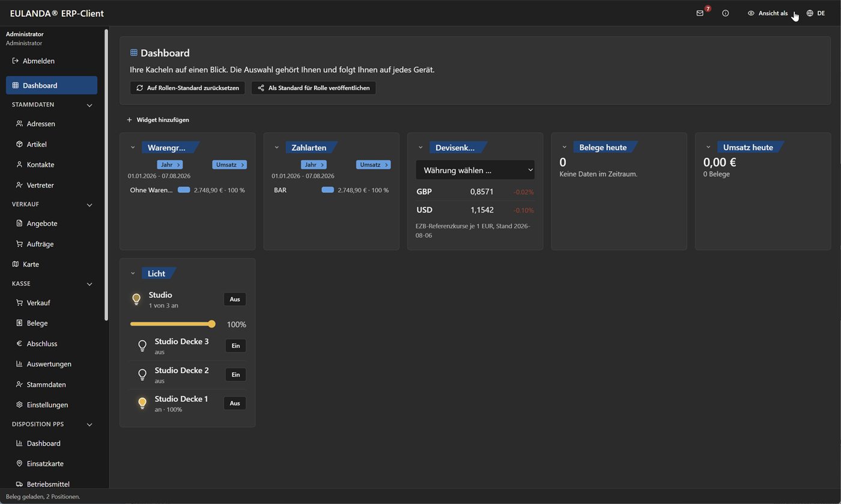Click the sidebar vertical scrollbar
The width and height of the screenshot is (841, 504).
coord(106,174)
